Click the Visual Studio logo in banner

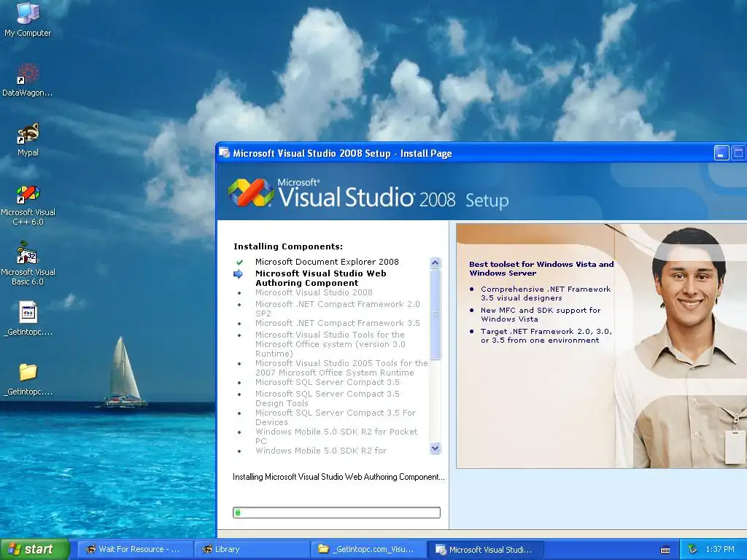[x=251, y=192]
